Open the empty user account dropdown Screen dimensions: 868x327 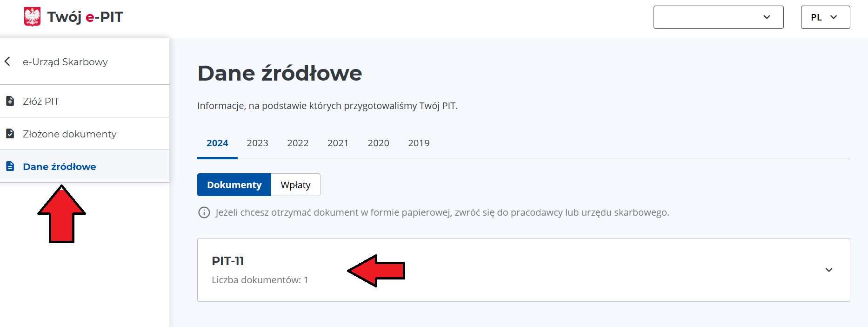click(x=718, y=17)
